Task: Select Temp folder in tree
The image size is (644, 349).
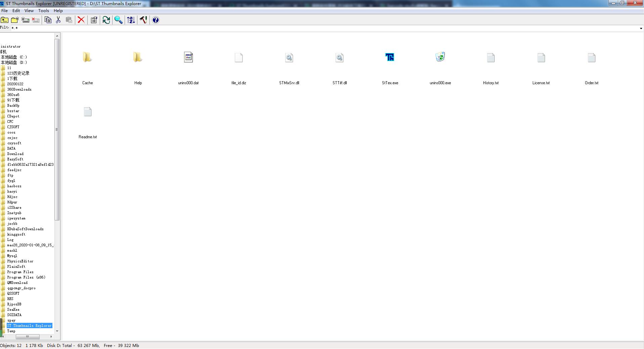Action: [11, 331]
